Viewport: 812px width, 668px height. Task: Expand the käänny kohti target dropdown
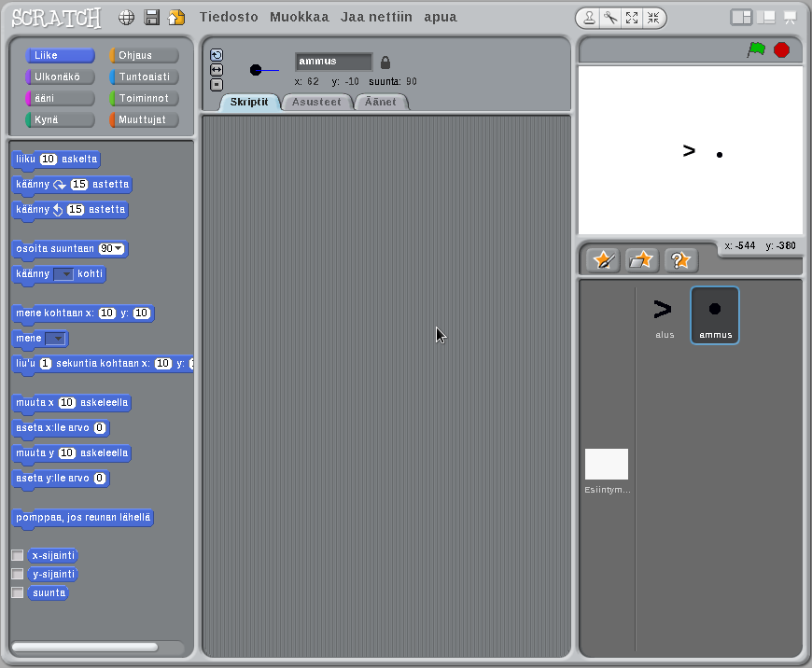[63, 274]
